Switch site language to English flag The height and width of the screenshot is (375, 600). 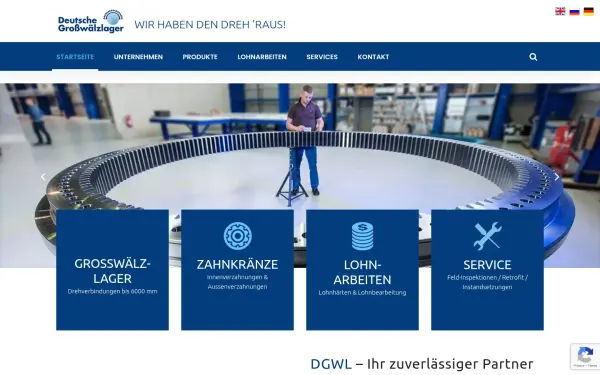[560, 11]
